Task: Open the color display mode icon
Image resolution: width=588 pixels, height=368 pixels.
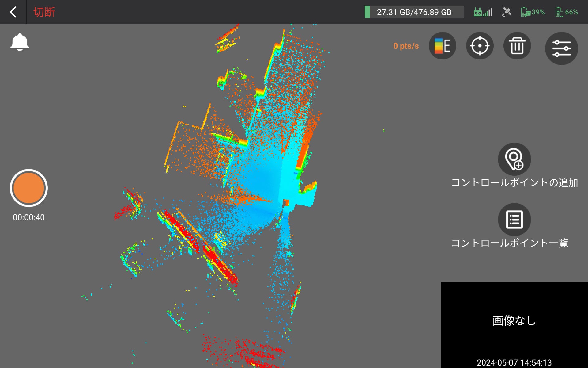Action: (x=442, y=46)
